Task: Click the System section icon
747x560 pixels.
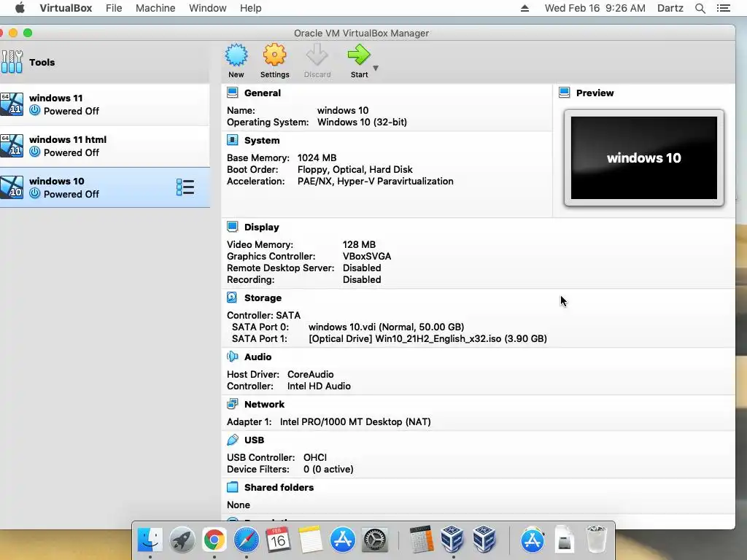Action: click(x=233, y=140)
